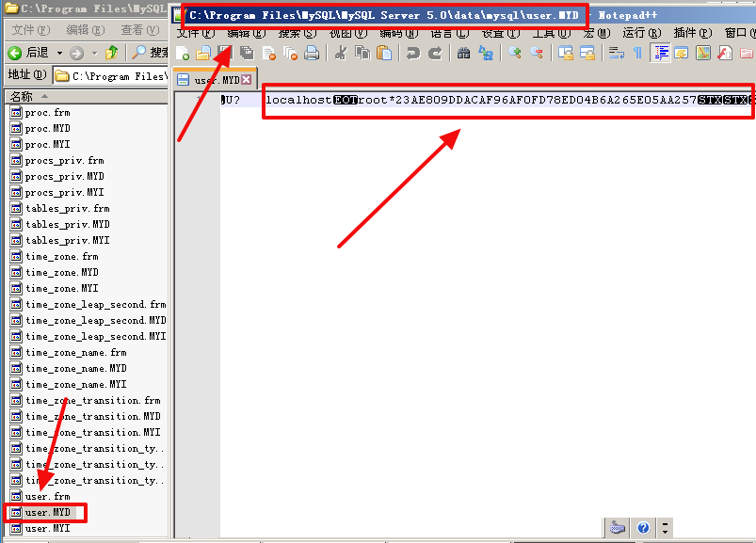Select the user.MYD document tab
756x543 pixels.
click(215, 79)
